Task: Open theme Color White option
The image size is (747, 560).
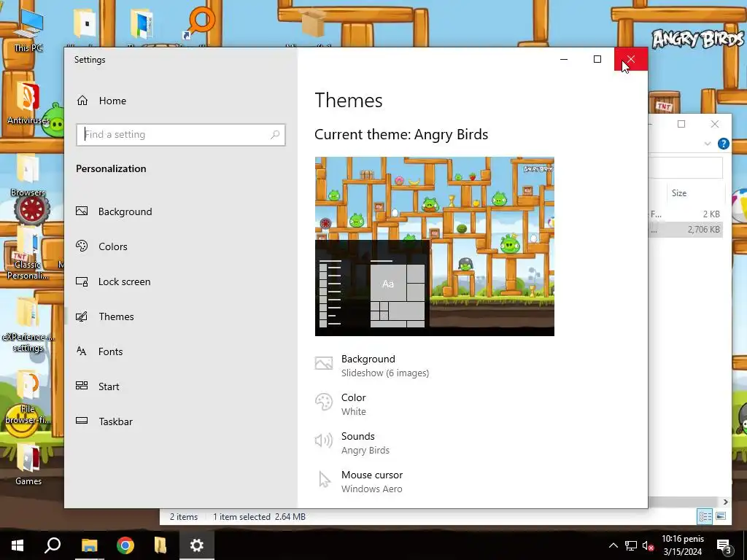Action: point(341,404)
